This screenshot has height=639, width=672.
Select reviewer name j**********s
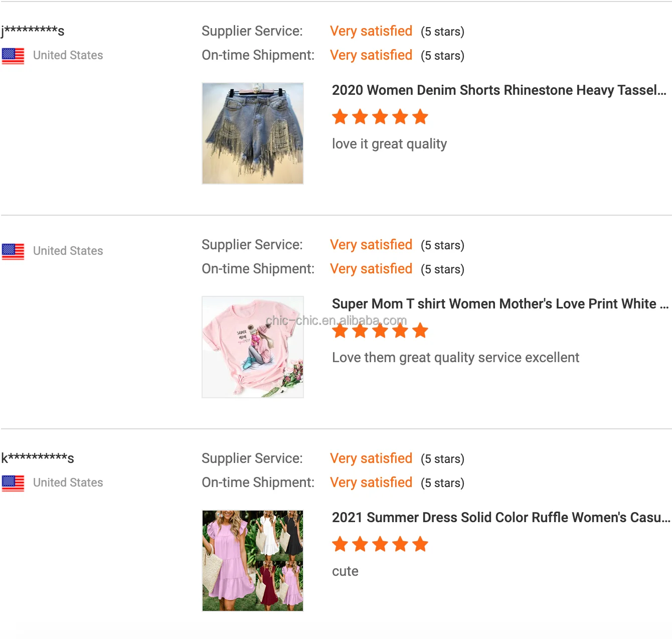33,31
